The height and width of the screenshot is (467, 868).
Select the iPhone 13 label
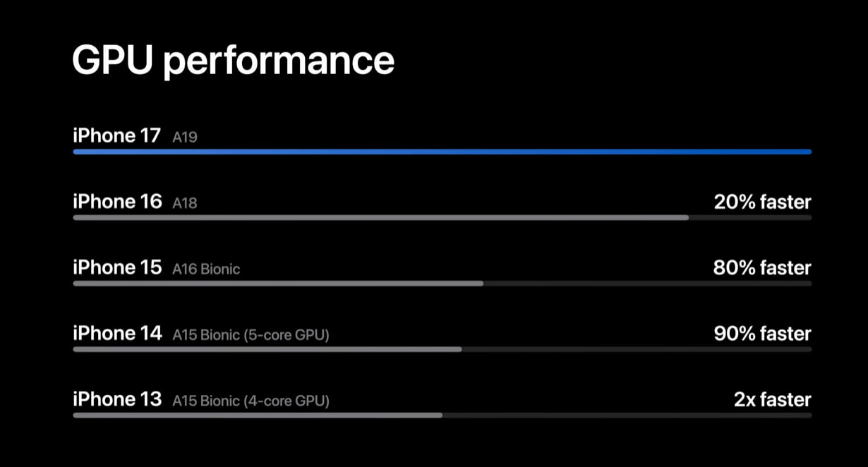click(117, 399)
